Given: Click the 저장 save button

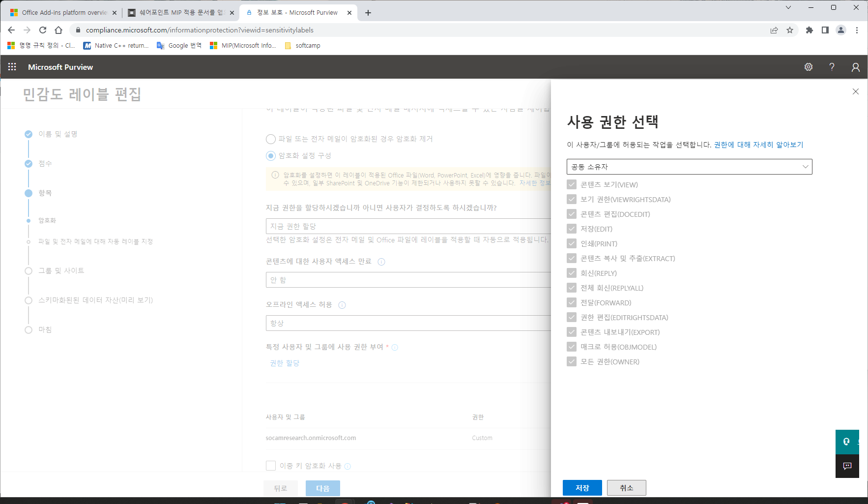Looking at the screenshot, I should click(582, 488).
